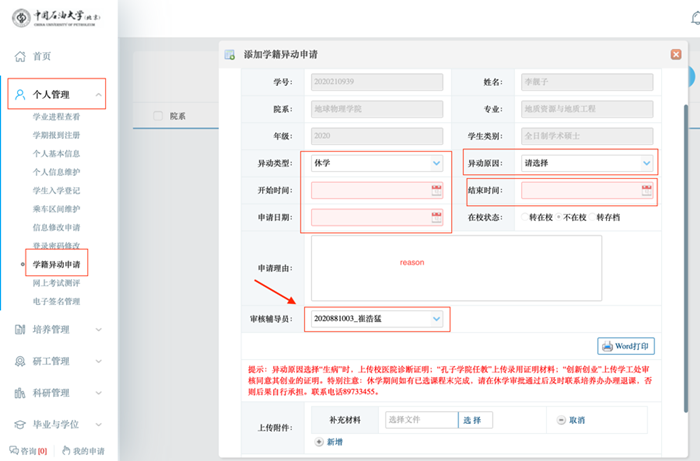
Task: Open calendar picker for 结束时间 field
Action: pyautogui.click(x=646, y=190)
